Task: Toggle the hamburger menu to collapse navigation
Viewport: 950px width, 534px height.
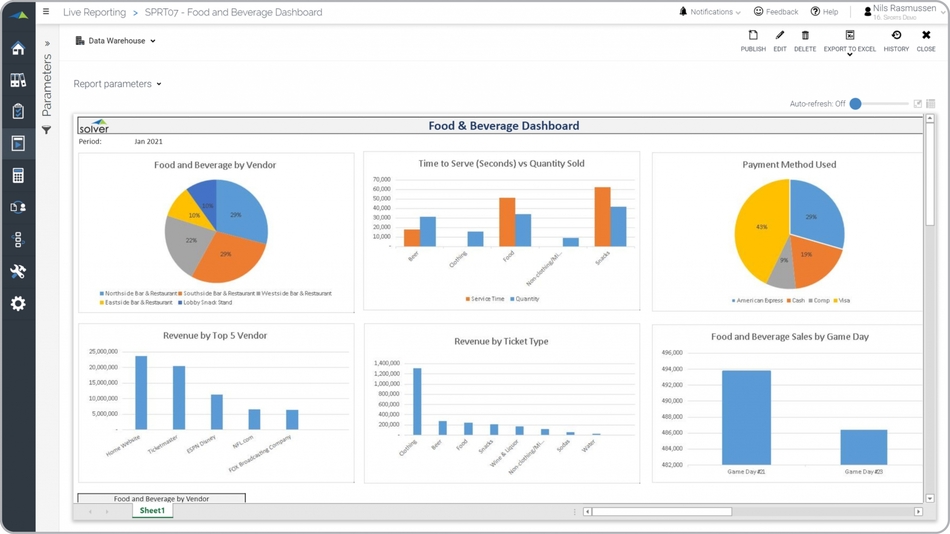Action: pos(46,12)
